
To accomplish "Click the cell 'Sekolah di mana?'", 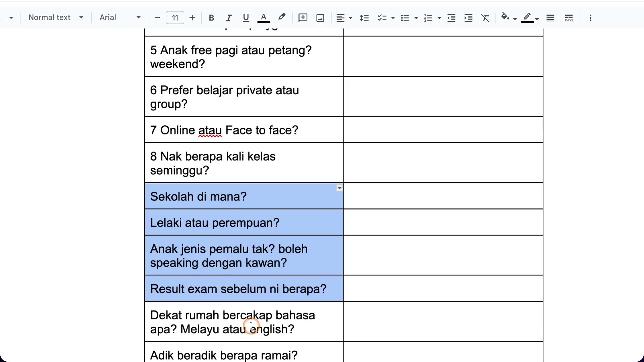I will point(244,196).
